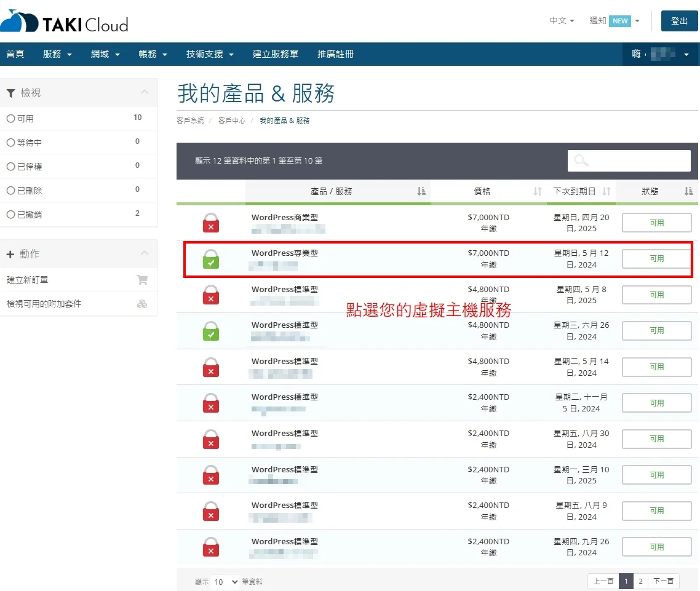Sort by the 價格 column icon

pos(538,191)
